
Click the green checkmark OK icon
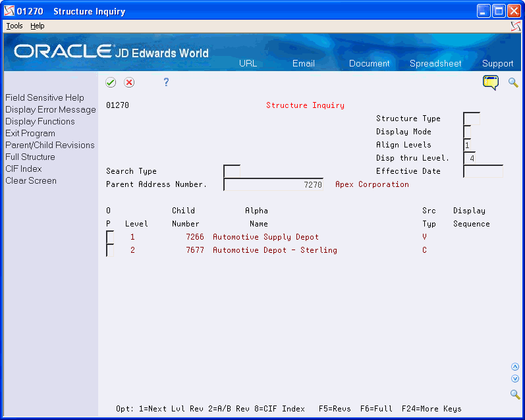[x=111, y=82]
